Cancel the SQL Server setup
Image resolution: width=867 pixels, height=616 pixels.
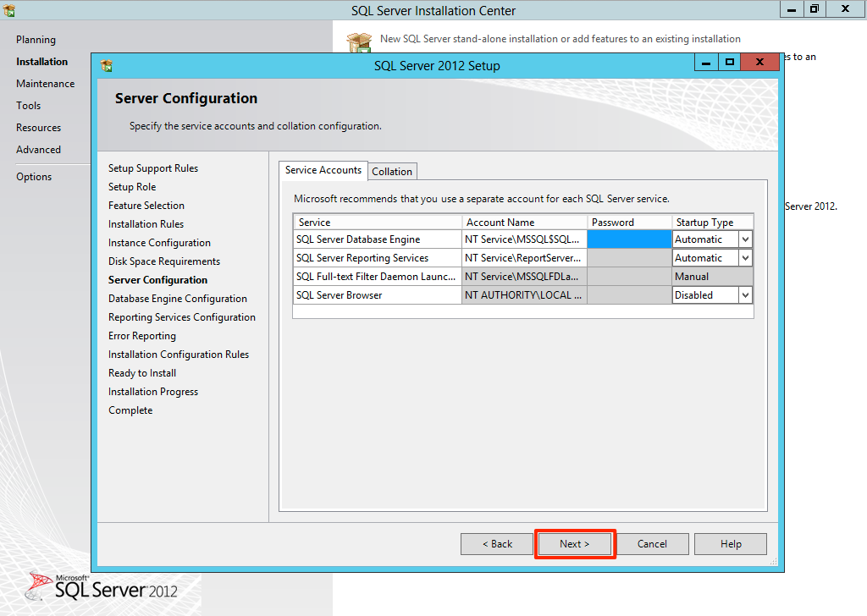pos(652,544)
